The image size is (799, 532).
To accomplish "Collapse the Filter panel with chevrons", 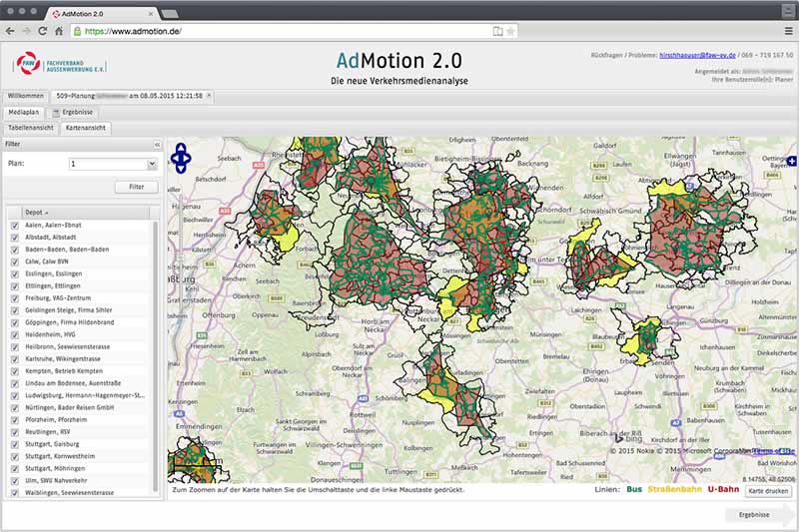I will 157,145.
